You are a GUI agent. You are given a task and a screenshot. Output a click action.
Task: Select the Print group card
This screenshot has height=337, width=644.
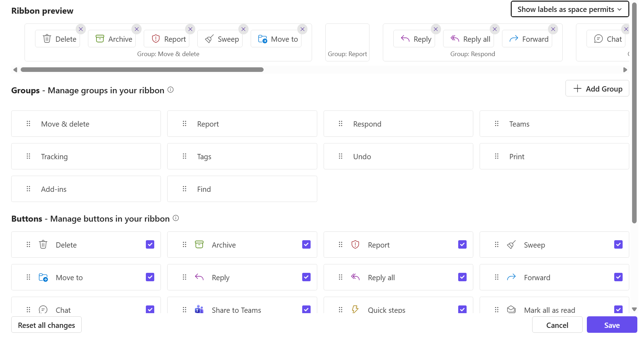tap(554, 156)
